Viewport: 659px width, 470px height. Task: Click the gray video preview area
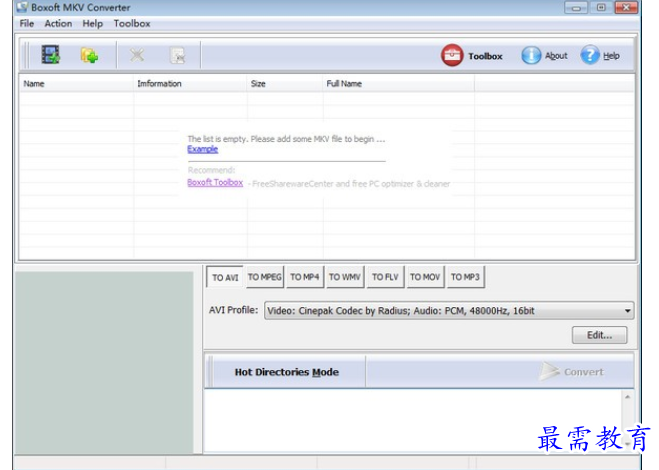point(104,362)
